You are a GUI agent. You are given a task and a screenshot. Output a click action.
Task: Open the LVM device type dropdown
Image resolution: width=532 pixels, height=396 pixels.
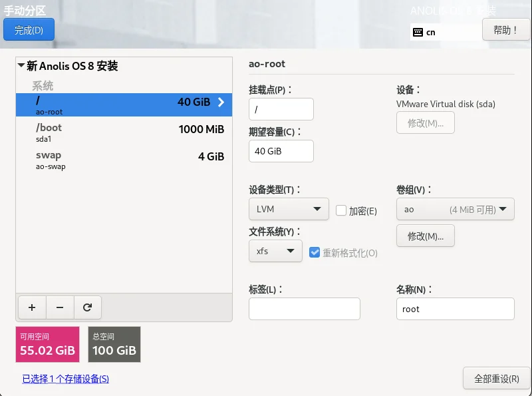[289, 209]
